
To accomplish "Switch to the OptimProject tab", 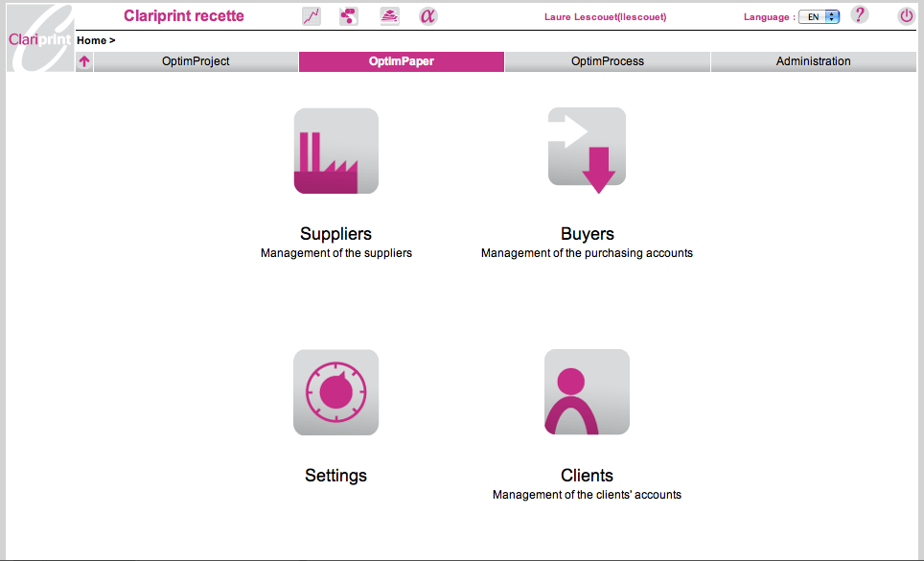I will (x=196, y=61).
